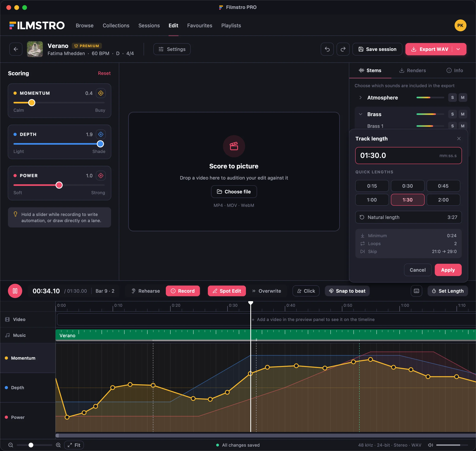Zoom out the timeline magnifier
This screenshot has width=476, height=451.
(11, 445)
